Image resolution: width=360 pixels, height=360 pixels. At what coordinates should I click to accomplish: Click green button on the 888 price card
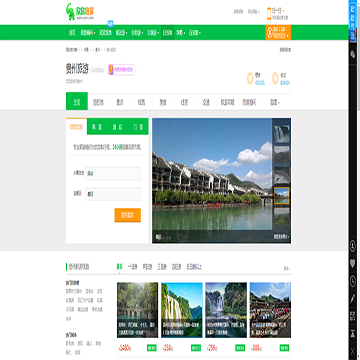pyautogui.click(x=284, y=348)
